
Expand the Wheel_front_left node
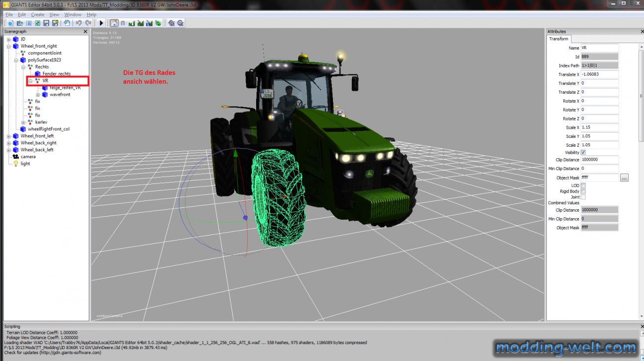8,136
